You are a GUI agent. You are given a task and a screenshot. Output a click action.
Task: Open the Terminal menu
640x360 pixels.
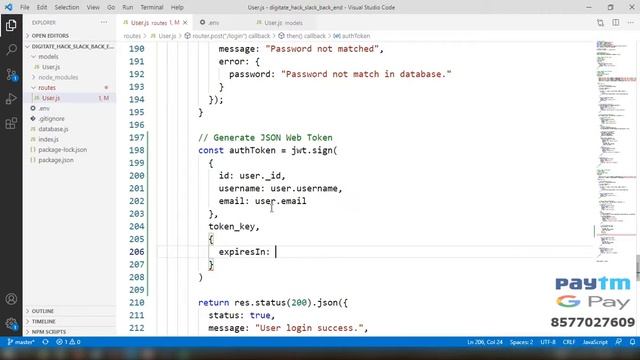coord(151,7)
